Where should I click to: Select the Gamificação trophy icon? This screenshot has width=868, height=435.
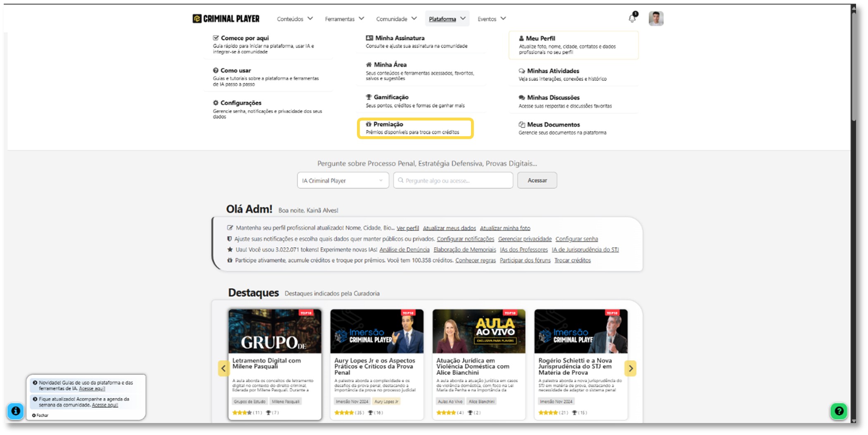369,97
